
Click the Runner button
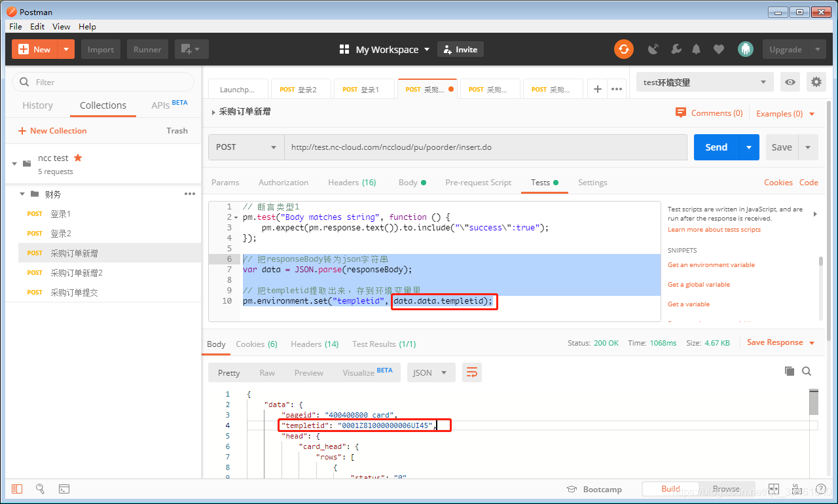147,49
